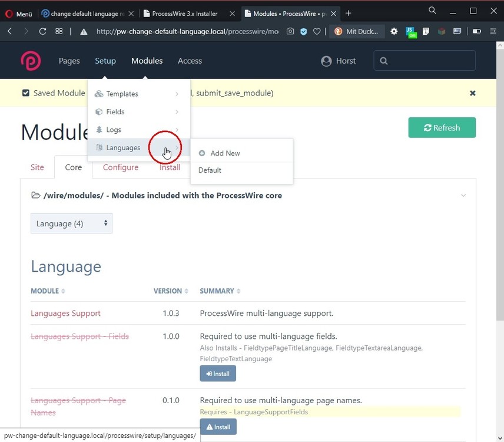Screen dimensions: 504x442
Task: Open the Opera Menü button
Action: [x=19, y=14]
